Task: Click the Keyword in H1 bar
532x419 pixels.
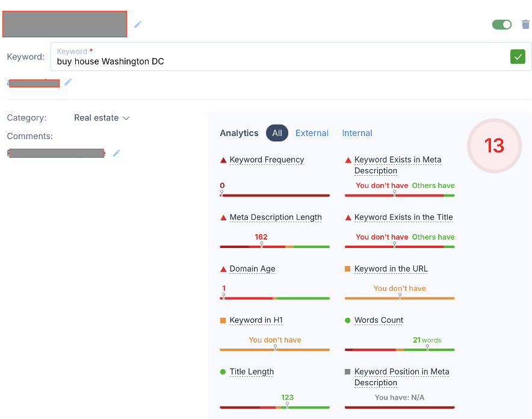Action: [x=275, y=350]
